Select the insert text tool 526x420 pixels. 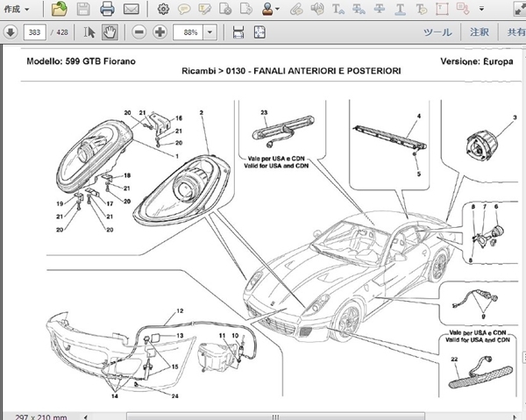338,9
